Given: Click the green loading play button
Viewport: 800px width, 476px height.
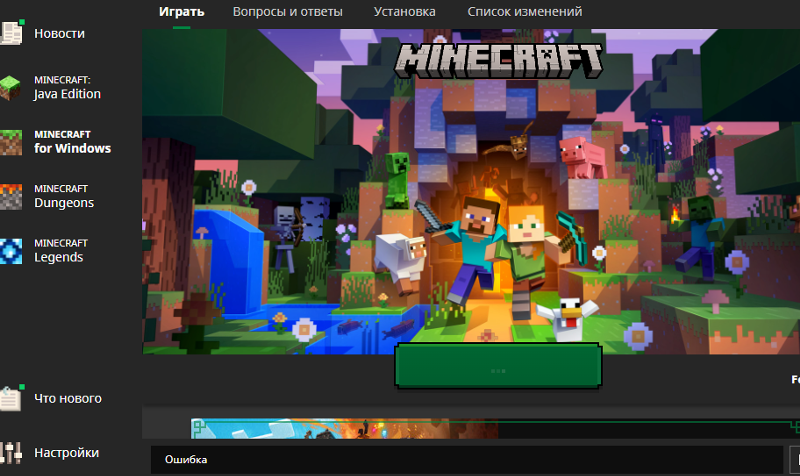Looking at the screenshot, I should pos(498,366).
